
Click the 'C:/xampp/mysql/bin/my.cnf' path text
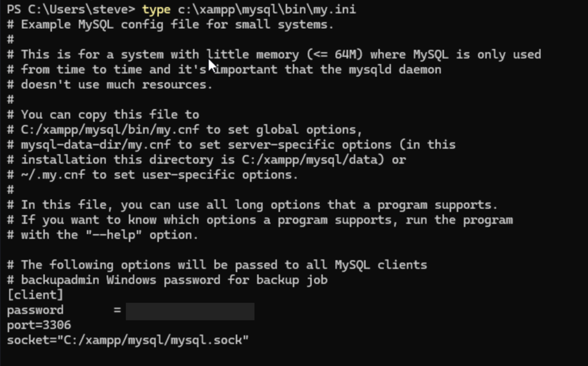point(111,130)
